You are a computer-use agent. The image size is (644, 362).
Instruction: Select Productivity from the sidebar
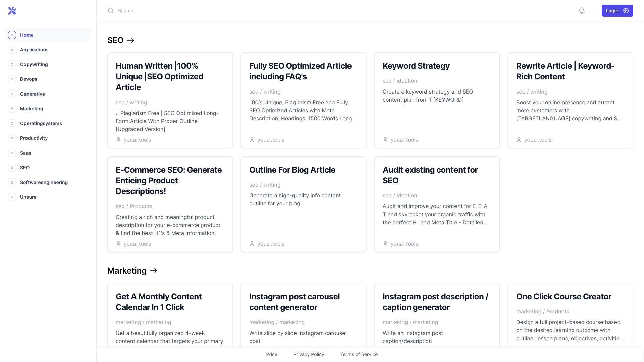point(34,138)
